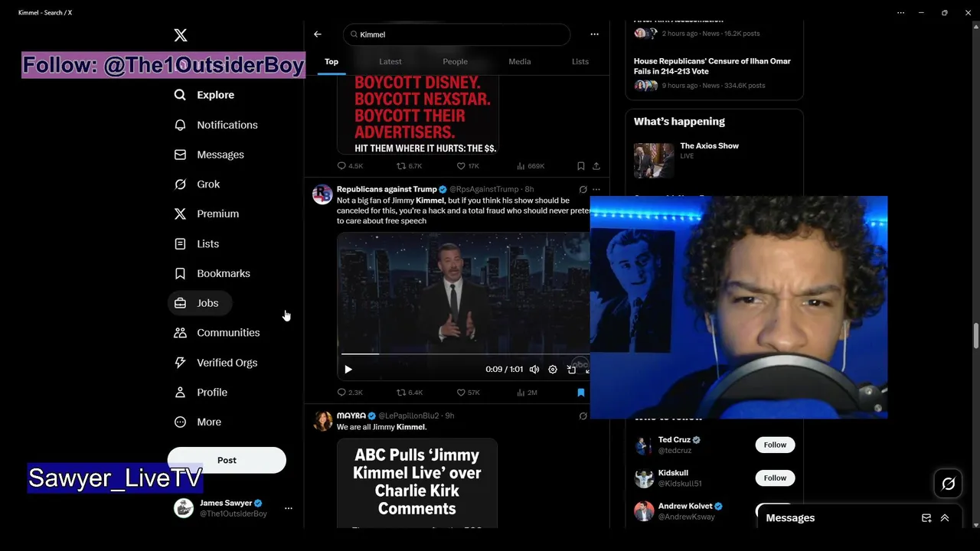Switch to the Latest tab
The width and height of the screenshot is (980, 551).
pos(390,61)
